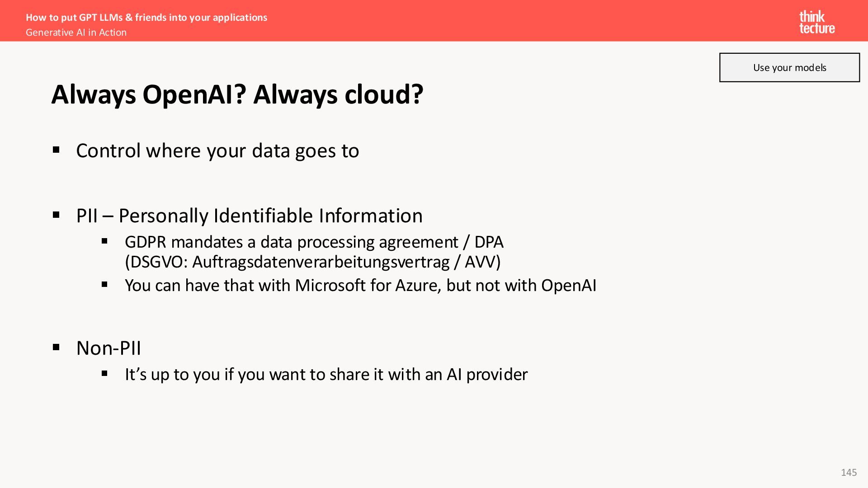Click the square marker beside 'Control where'
The image size is (868, 488).
(x=56, y=150)
